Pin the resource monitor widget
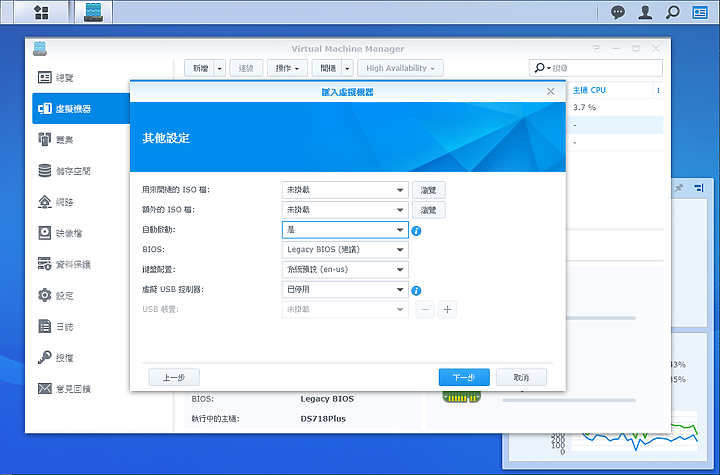This screenshot has height=475, width=720. pyautogui.click(x=679, y=187)
